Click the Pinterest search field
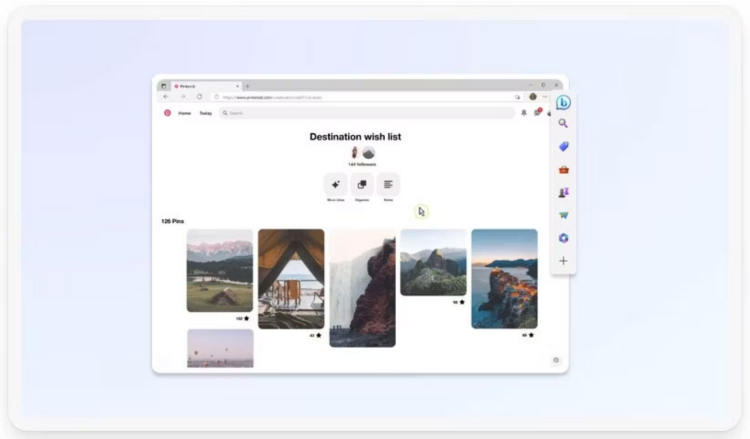This screenshot has height=439, width=750. click(367, 113)
